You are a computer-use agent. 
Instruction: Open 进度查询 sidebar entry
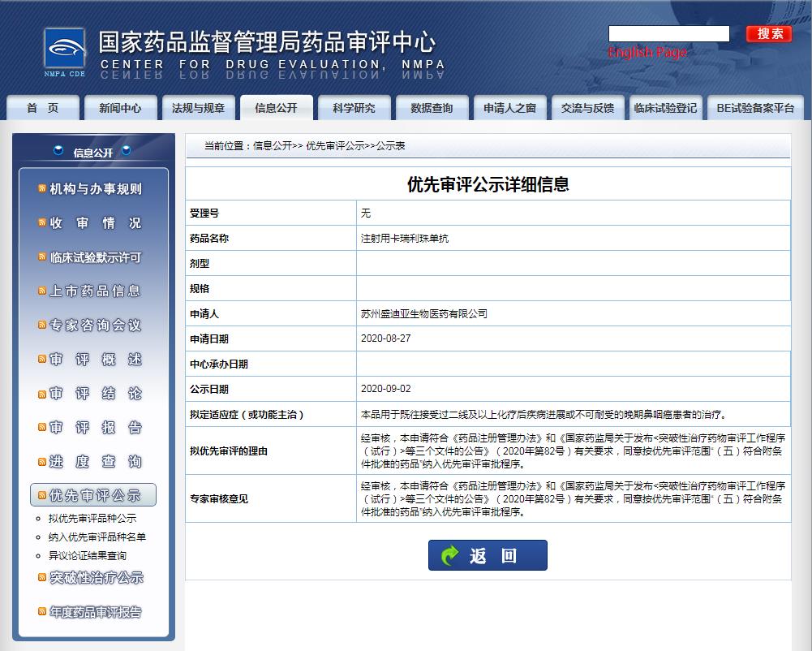[x=96, y=462]
